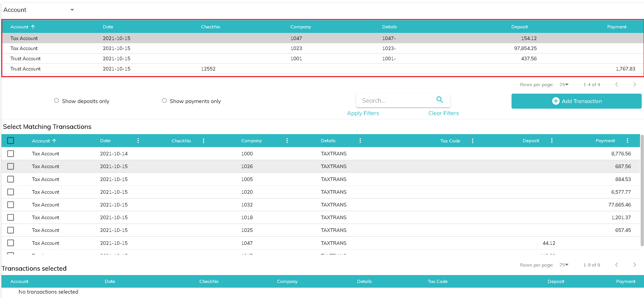644x298 pixels.
Task: Open the Tax Code column menu
Action: pos(472,141)
